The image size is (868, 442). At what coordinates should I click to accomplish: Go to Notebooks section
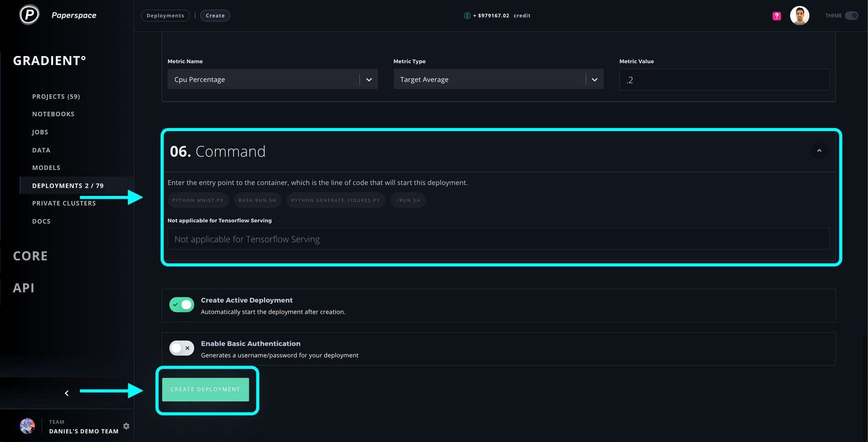53,114
